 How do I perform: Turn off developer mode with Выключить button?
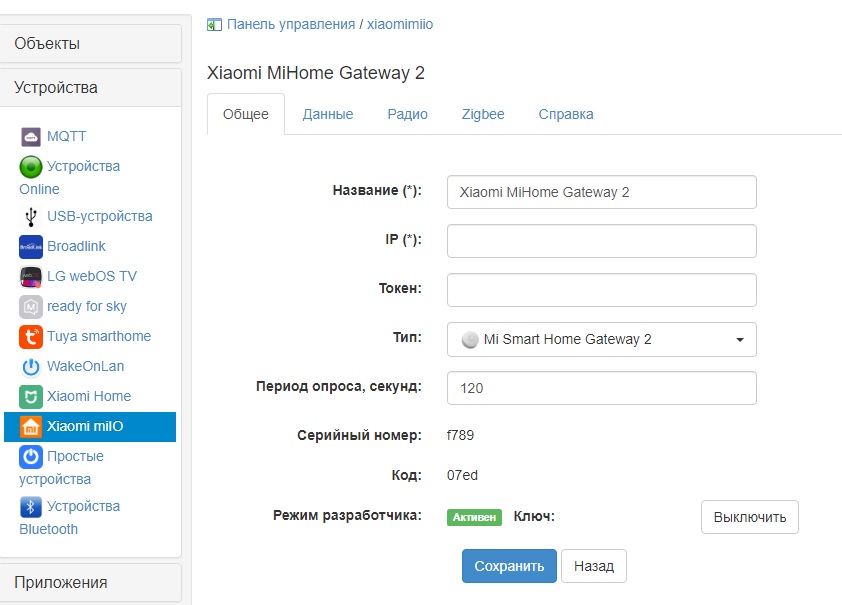click(x=749, y=517)
